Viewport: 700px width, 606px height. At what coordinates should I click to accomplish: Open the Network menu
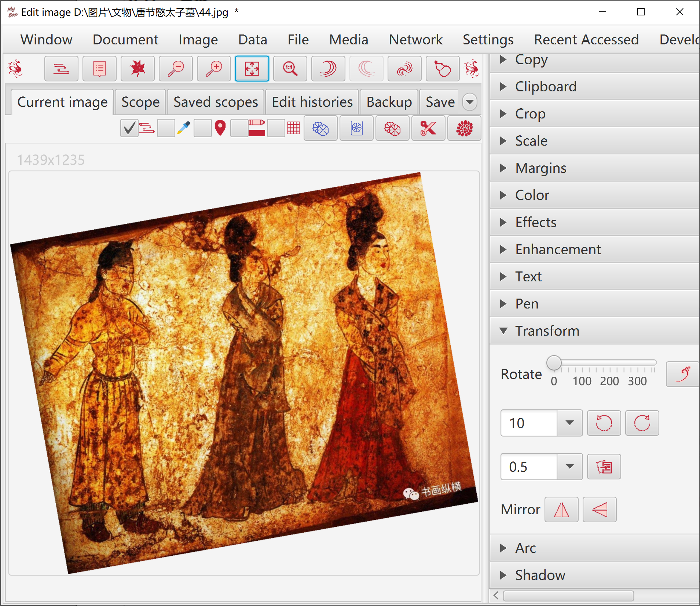click(x=416, y=40)
